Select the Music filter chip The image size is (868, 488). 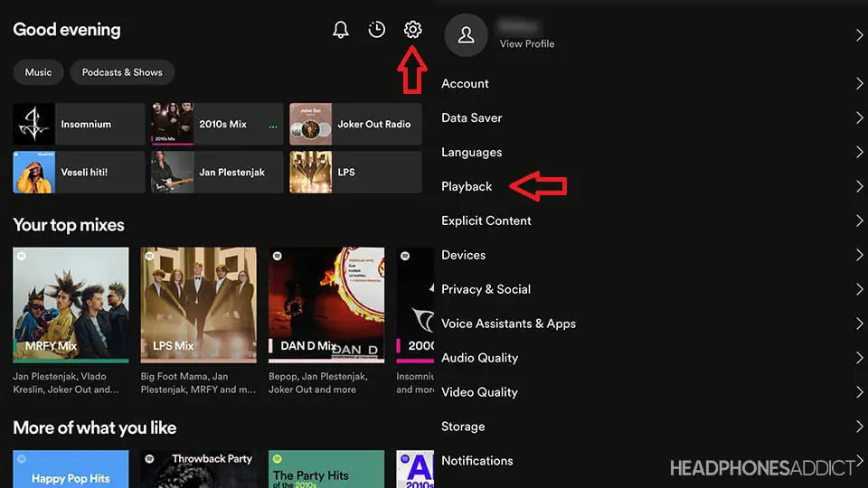[x=38, y=72]
